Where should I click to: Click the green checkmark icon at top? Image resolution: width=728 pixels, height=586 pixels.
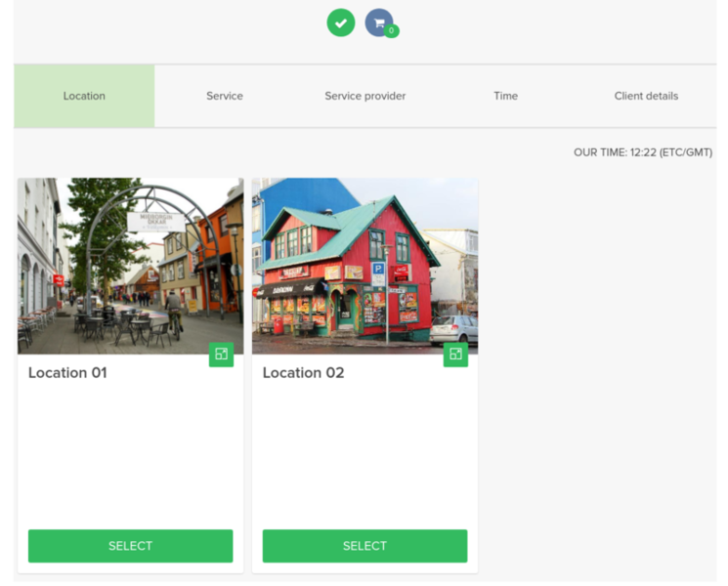coord(340,22)
